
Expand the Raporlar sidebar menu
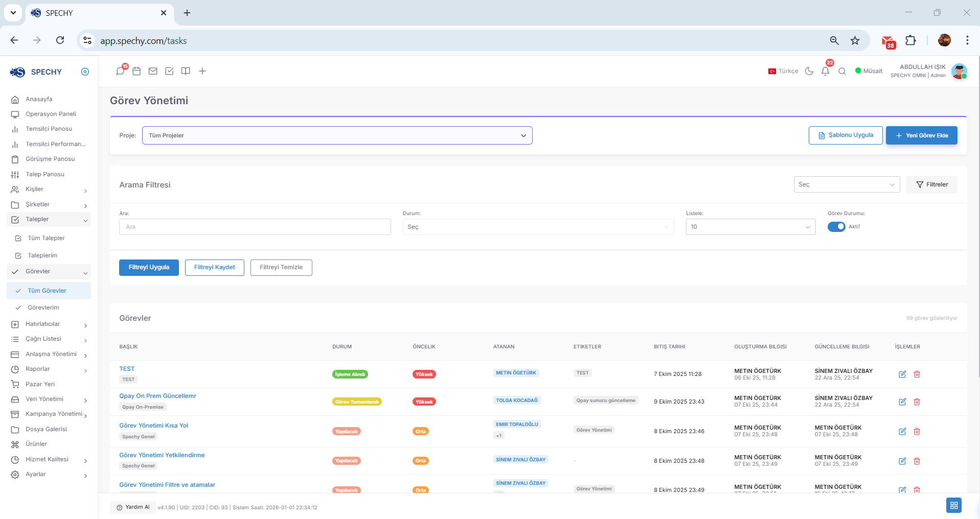pyautogui.click(x=49, y=369)
